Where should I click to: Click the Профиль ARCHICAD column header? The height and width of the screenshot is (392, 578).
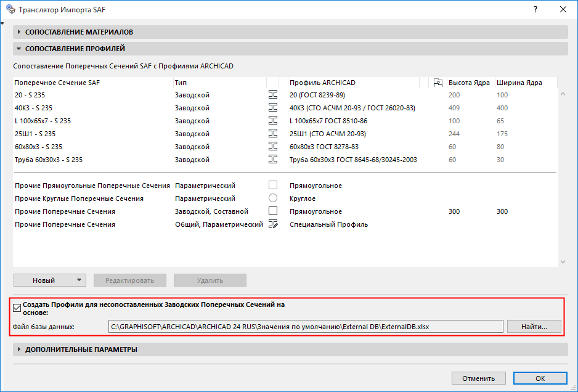(x=354, y=83)
